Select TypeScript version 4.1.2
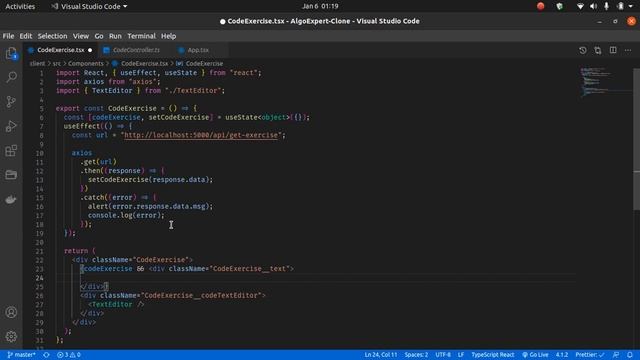The height and width of the screenshot is (360, 640). click(562, 355)
